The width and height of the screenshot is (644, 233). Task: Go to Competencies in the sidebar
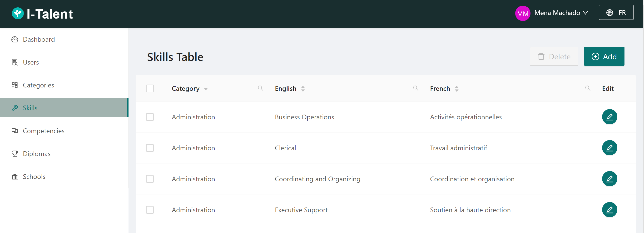pos(44,131)
